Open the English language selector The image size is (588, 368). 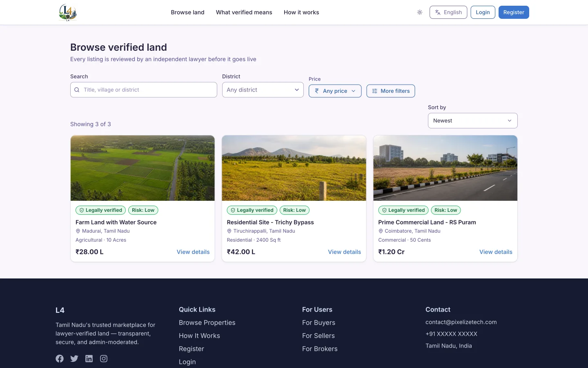pos(448,12)
